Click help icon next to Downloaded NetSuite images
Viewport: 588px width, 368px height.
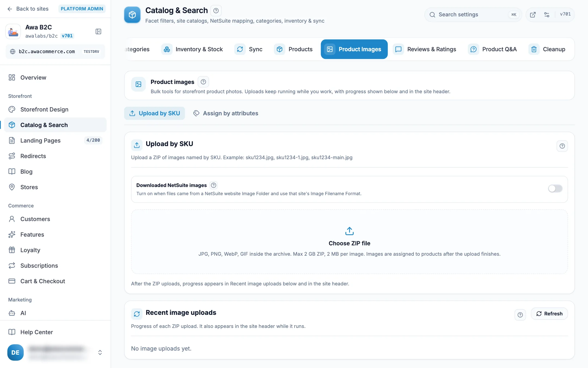214,185
